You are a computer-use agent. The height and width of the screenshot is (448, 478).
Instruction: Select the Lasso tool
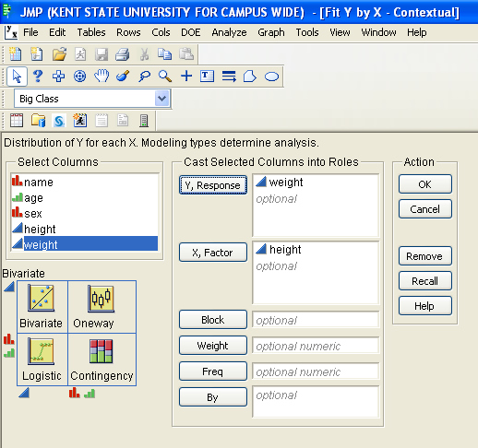(144, 76)
